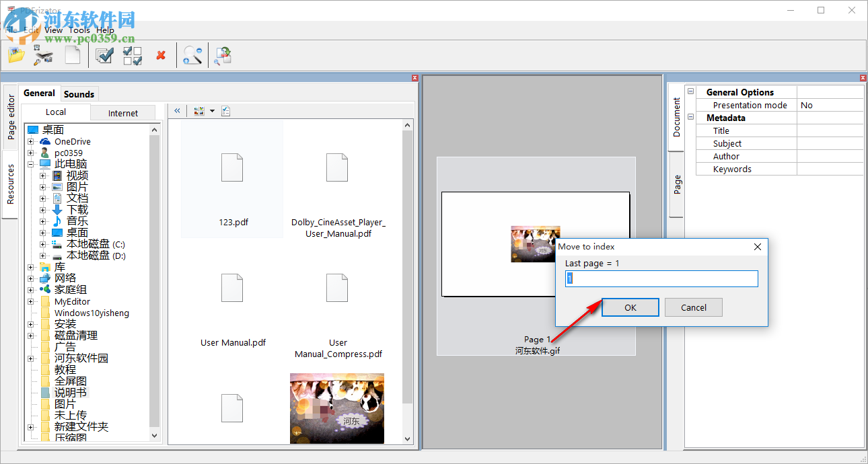This screenshot has height=464, width=868.
Task: Select the 河东 image thumbnail in file list
Action: pyautogui.click(x=337, y=408)
